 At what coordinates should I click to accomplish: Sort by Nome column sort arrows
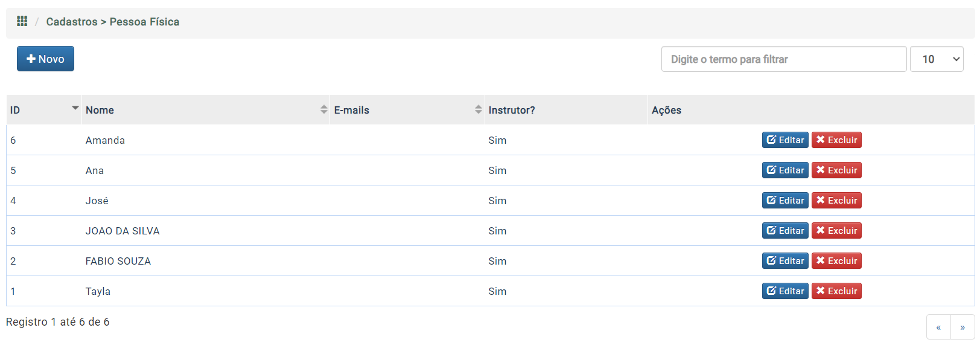coord(324,109)
